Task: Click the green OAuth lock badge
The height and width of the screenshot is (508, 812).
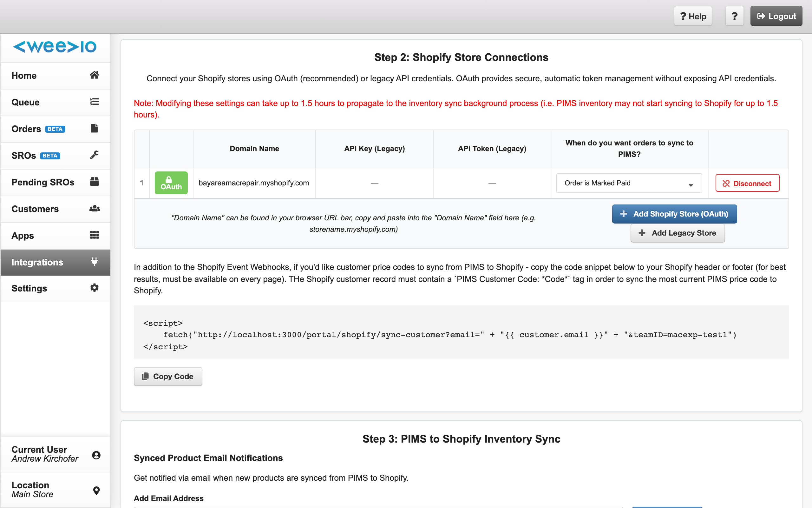Action: 171,183
